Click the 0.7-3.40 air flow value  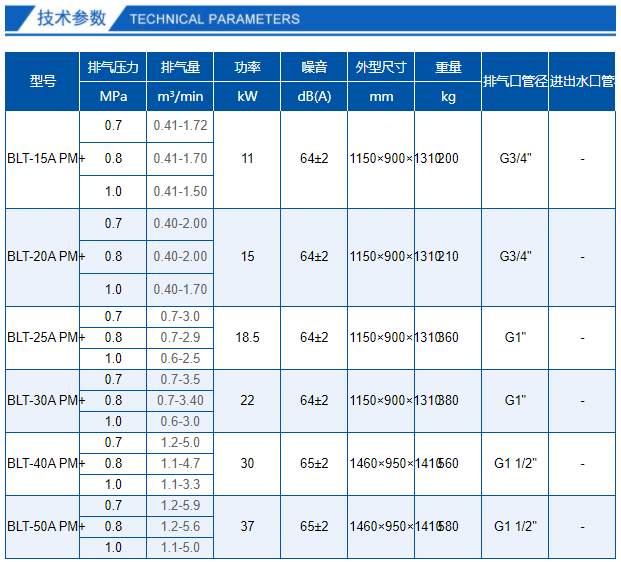pos(180,400)
